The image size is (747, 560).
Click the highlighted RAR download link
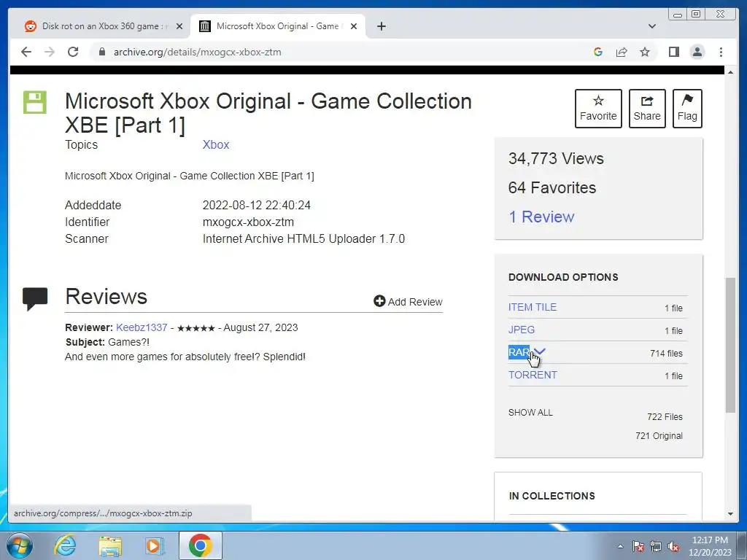tap(519, 352)
